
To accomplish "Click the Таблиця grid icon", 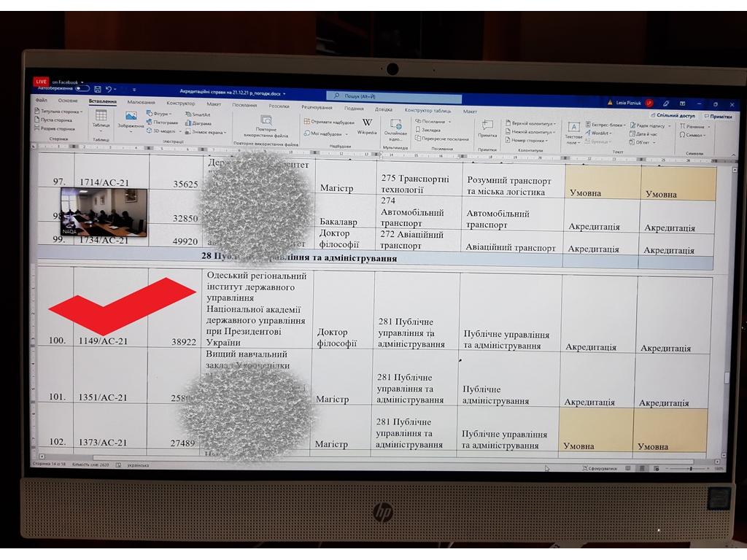I will point(101,115).
